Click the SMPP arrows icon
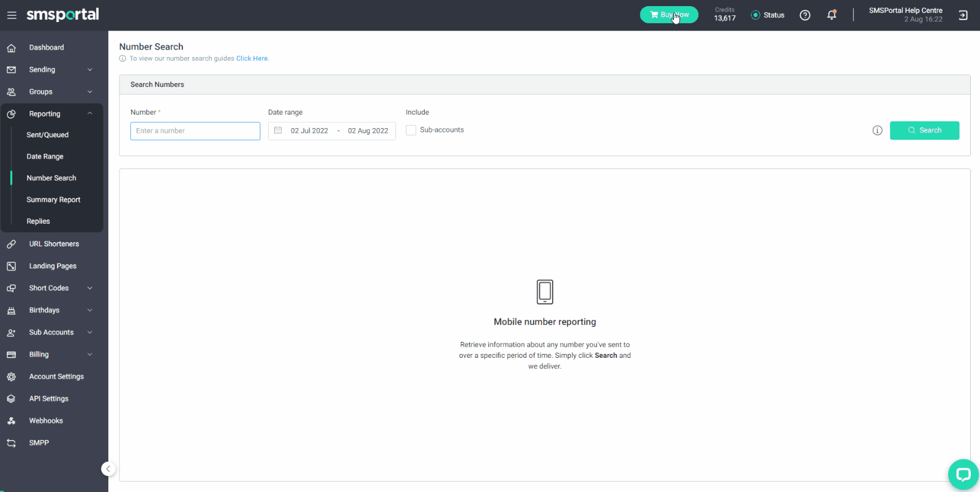The height and width of the screenshot is (492, 980). click(x=11, y=443)
